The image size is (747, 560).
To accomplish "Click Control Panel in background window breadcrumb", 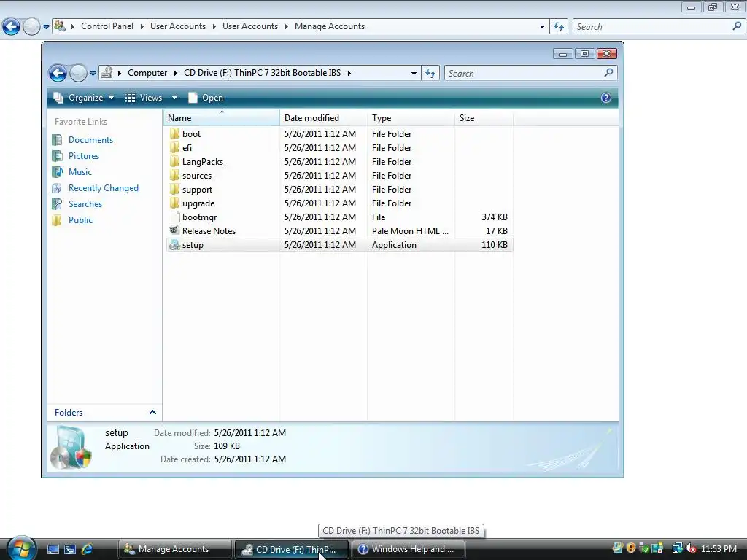I will tap(107, 26).
